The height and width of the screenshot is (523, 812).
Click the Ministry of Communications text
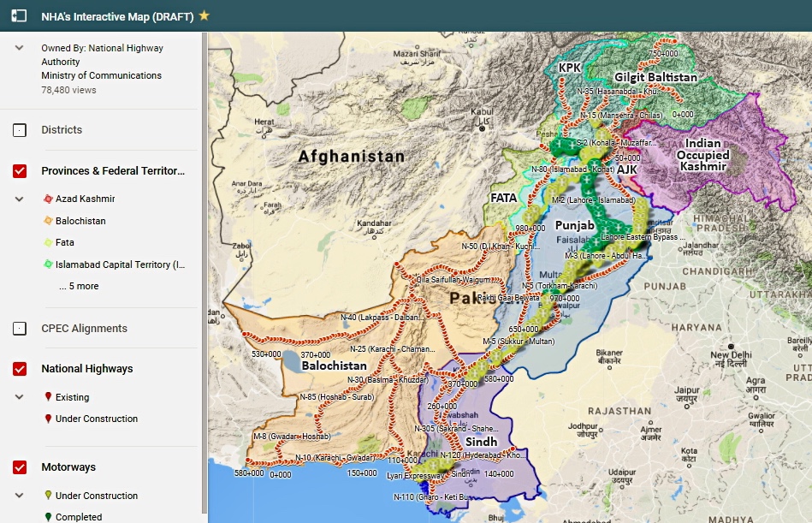click(102, 75)
